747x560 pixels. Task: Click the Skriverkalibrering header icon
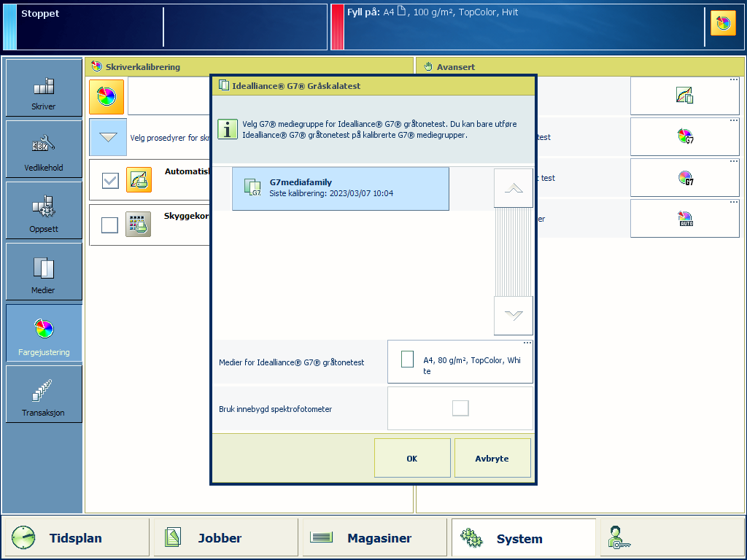click(97, 66)
